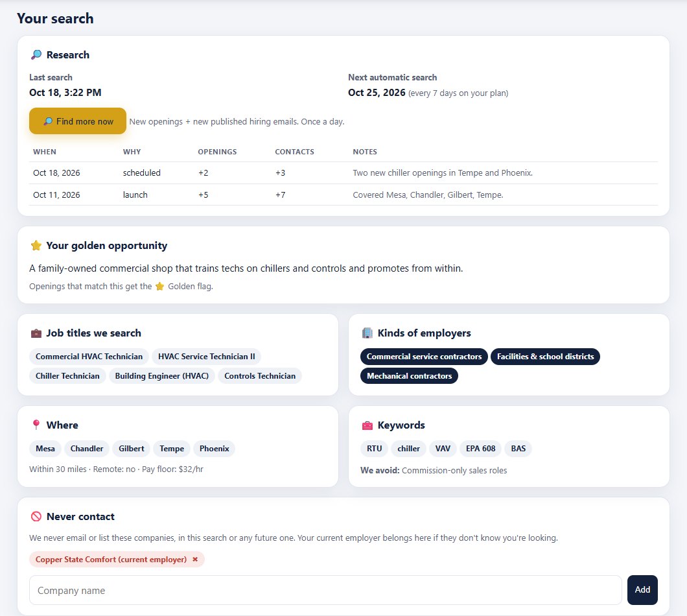Select the Chiller Technician title chip
This screenshot has width=687, height=616.
pos(67,375)
